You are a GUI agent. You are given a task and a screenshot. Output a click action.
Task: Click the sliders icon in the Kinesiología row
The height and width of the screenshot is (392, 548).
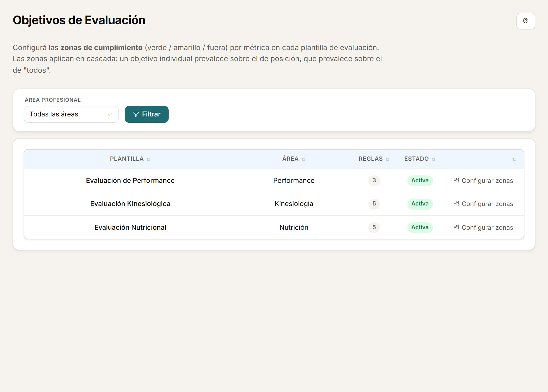tap(457, 203)
